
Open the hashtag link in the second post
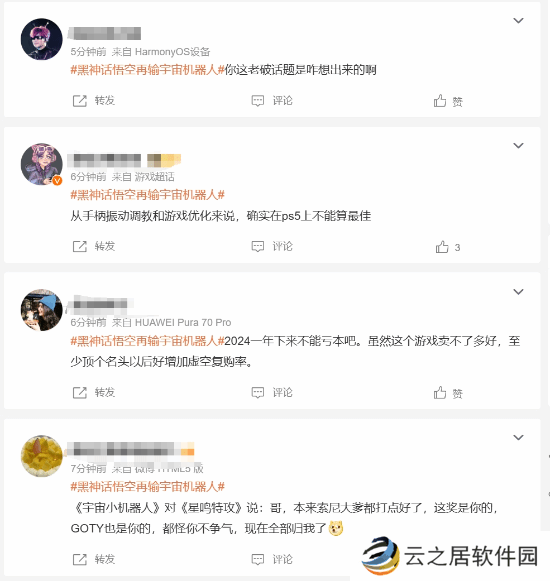coord(148,195)
